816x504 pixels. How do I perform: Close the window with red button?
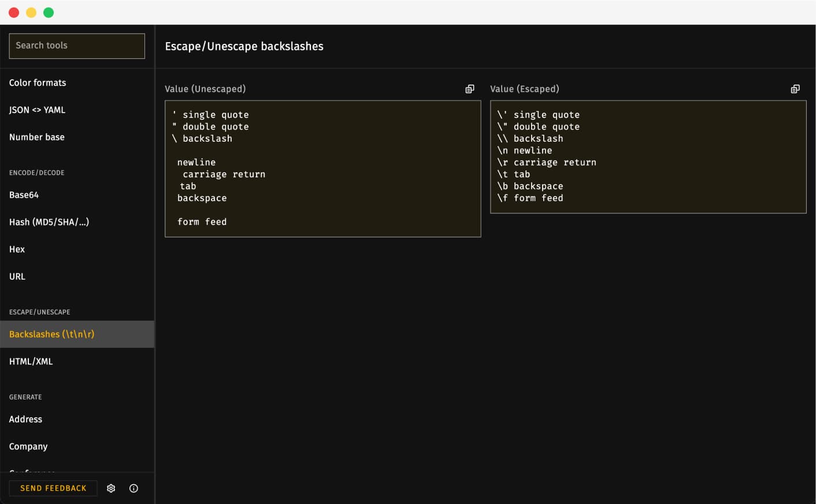point(14,13)
